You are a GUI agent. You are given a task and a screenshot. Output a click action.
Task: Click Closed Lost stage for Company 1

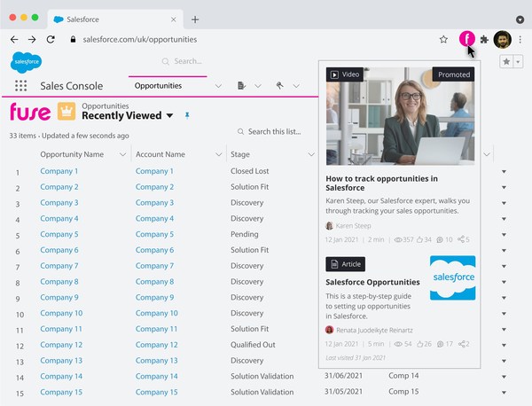pyautogui.click(x=249, y=171)
